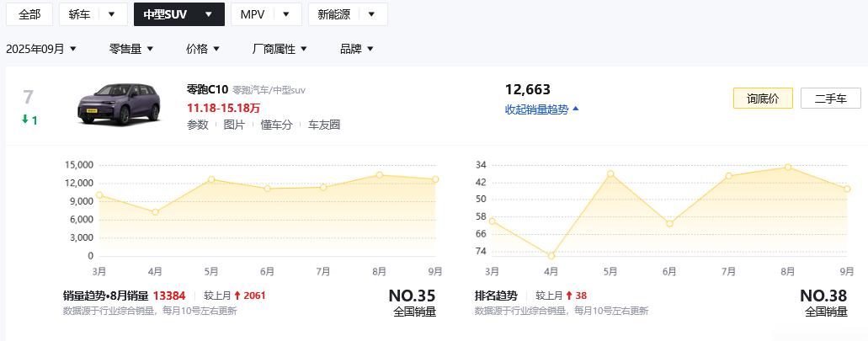Select the 4月 point on ranking chart

point(551,256)
